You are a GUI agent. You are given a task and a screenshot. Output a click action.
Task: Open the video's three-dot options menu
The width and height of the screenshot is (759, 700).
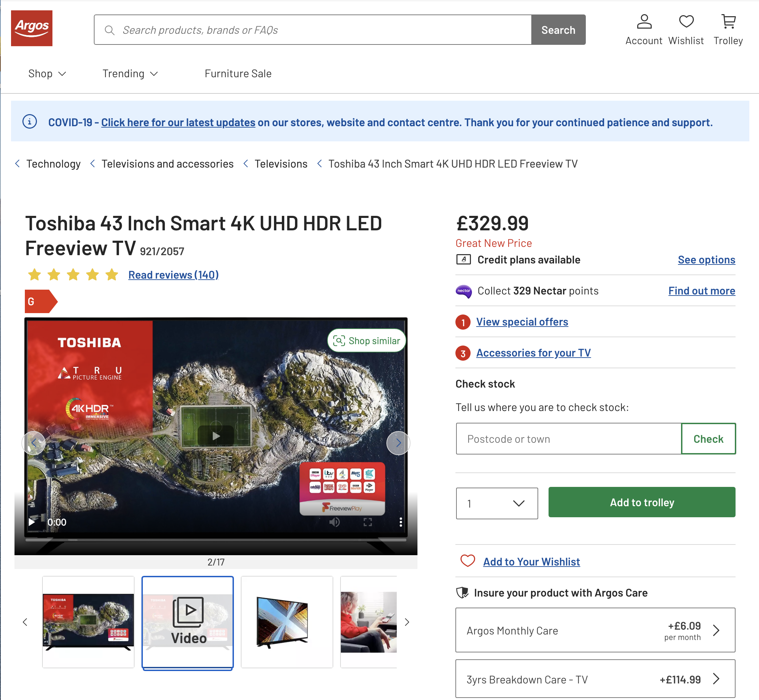[401, 522]
